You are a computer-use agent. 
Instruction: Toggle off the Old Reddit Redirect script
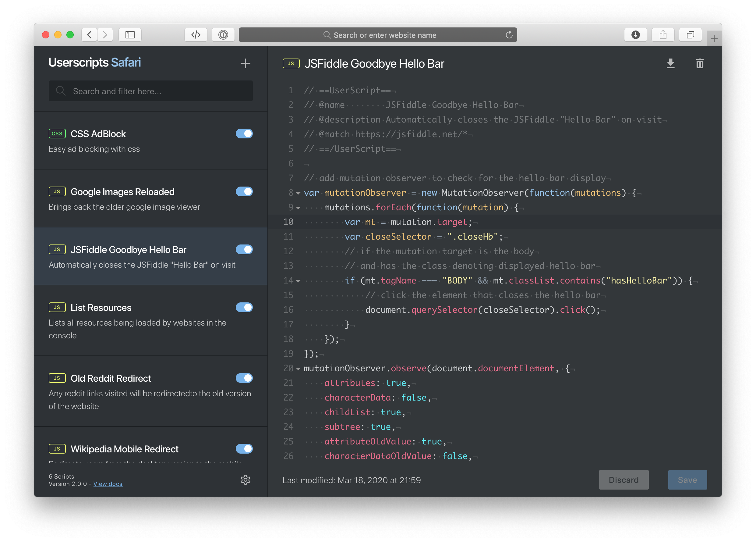click(x=244, y=378)
